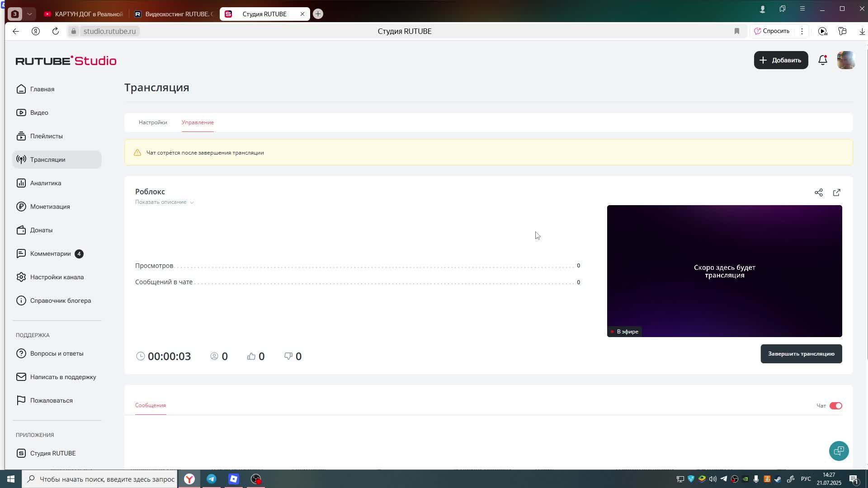The width and height of the screenshot is (868, 488).
Task: Open Telegram from the taskbar
Action: click(x=212, y=479)
